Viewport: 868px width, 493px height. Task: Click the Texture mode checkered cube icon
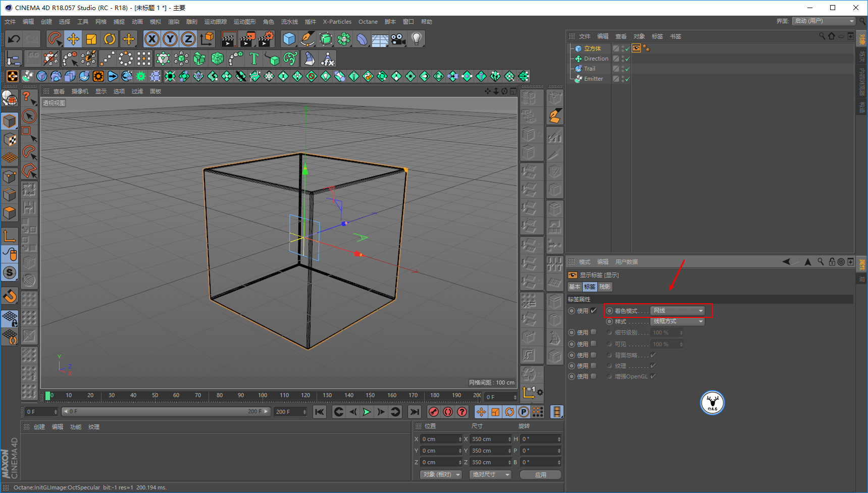point(10,140)
